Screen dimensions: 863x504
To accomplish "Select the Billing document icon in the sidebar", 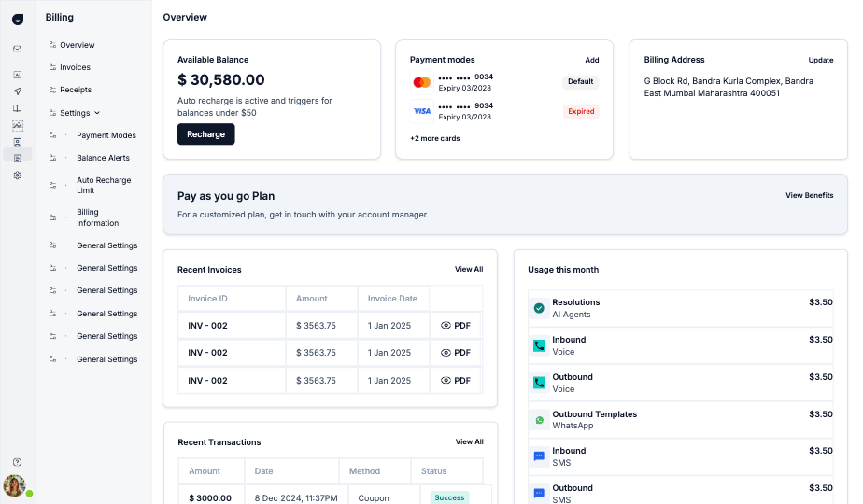I will [18, 159].
